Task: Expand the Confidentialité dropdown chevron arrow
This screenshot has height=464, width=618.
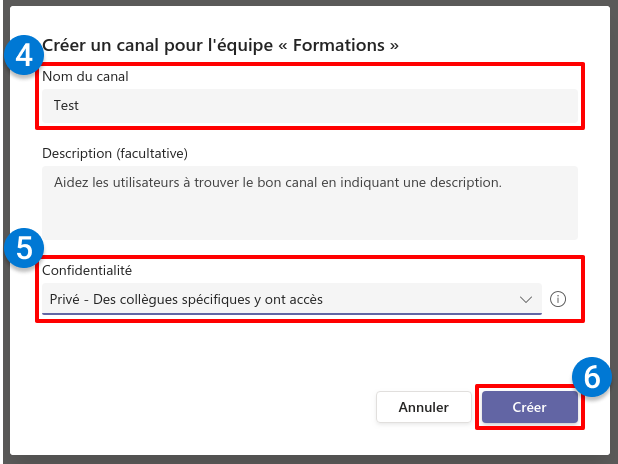Action: pos(526,299)
